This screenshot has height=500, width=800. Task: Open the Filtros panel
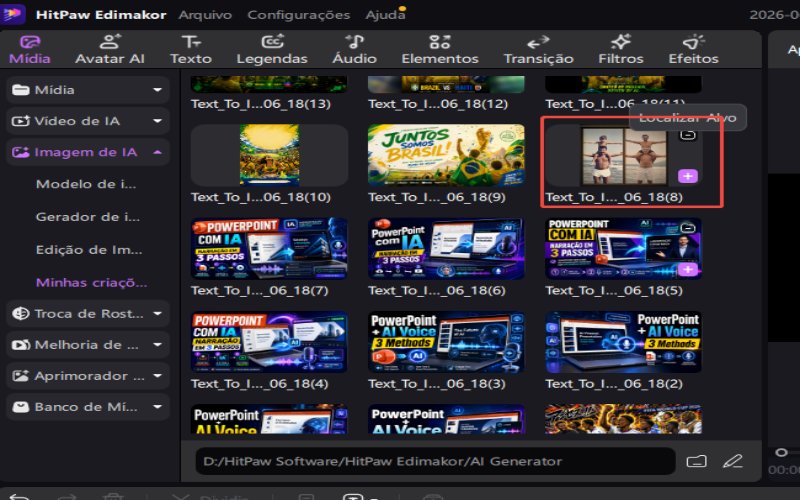pos(621,49)
